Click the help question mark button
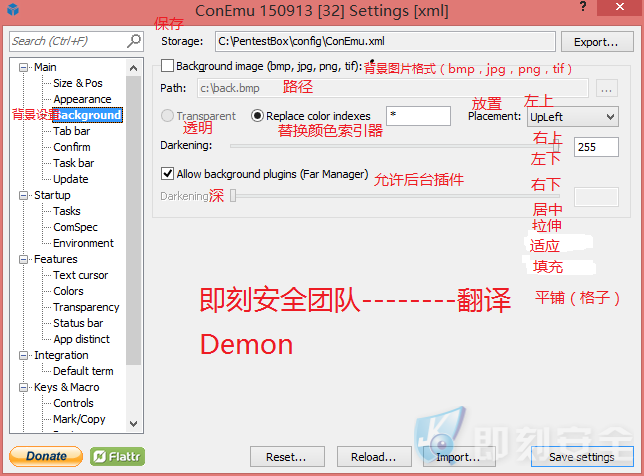The image size is (644, 476). click(x=583, y=7)
